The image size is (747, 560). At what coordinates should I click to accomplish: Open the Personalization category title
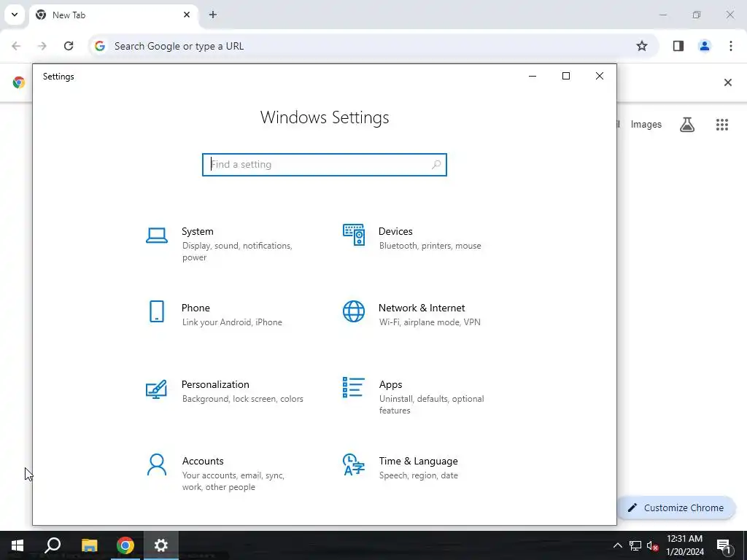click(215, 385)
